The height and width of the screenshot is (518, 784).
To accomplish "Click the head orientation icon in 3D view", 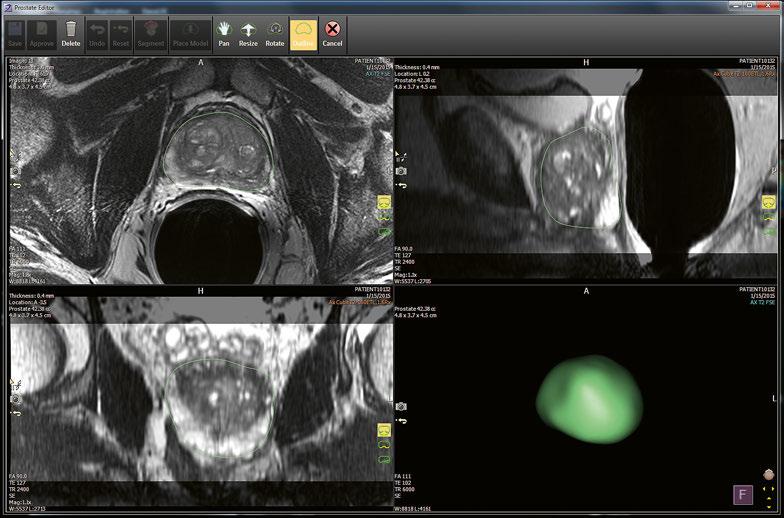I will pyautogui.click(x=768, y=474).
